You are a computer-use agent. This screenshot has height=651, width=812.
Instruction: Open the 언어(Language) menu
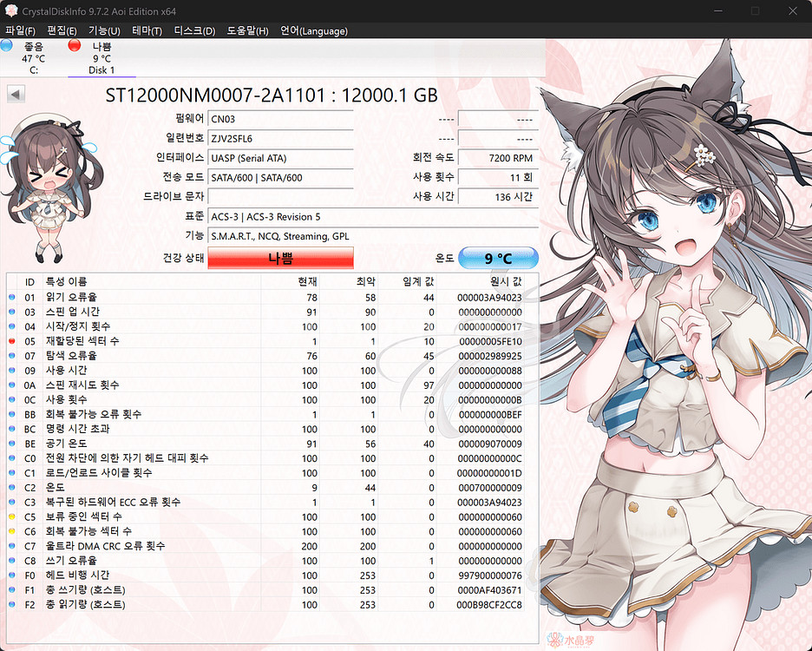(x=313, y=31)
